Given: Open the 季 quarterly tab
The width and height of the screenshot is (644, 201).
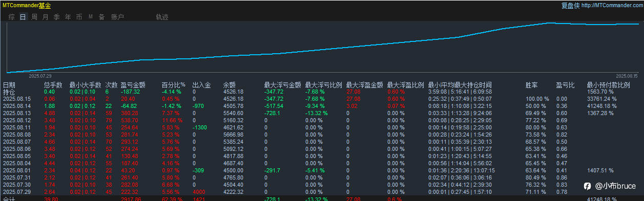Looking at the screenshot, I should pos(57,17).
